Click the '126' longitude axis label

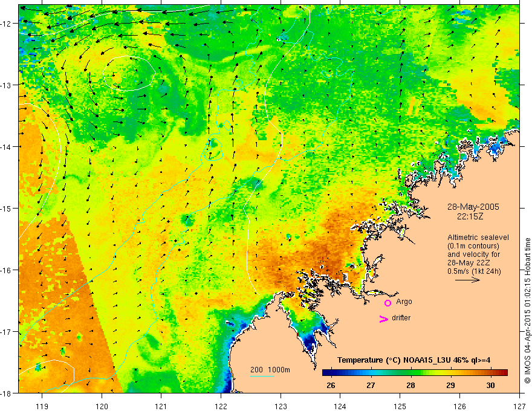[x=459, y=406]
